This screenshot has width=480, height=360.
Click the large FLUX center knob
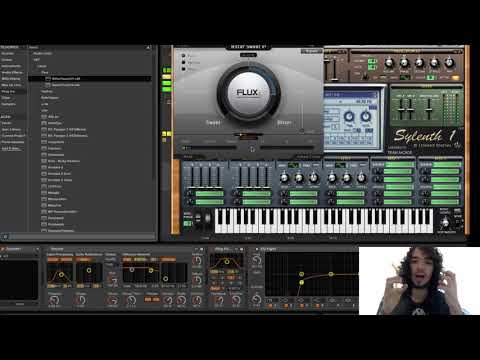(248, 92)
